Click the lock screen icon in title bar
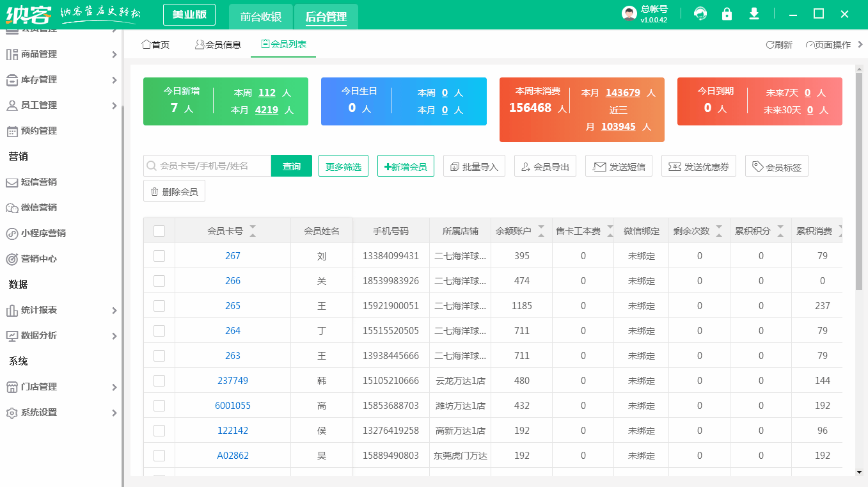 727,13
